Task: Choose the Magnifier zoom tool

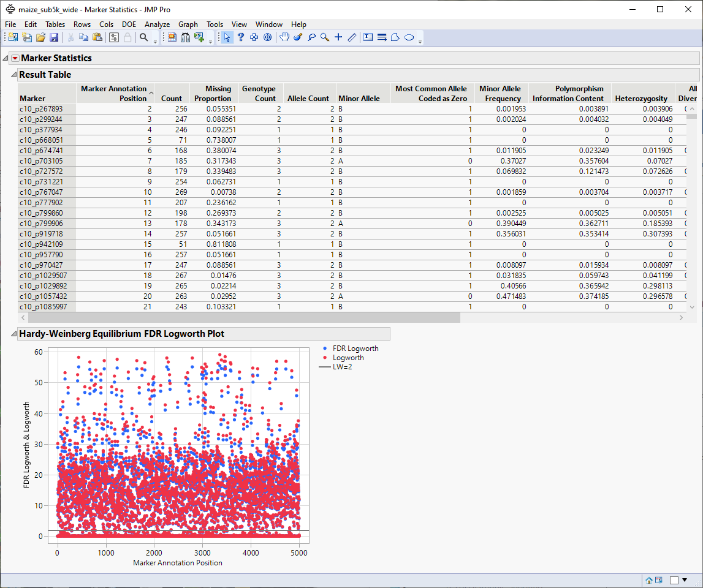Action: [325, 37]
